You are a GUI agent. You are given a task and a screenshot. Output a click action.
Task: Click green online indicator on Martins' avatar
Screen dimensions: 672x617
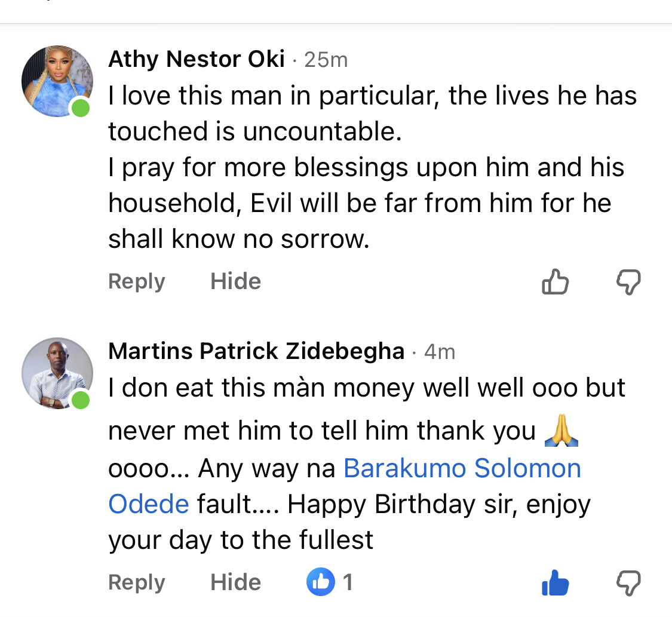[x=79, y=400]
